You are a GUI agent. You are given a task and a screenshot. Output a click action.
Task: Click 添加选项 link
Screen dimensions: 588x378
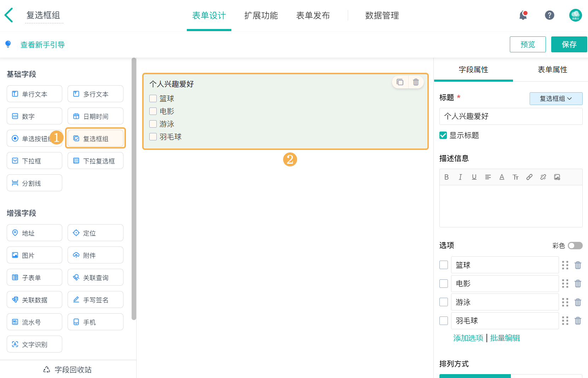[x=468, y=338]
